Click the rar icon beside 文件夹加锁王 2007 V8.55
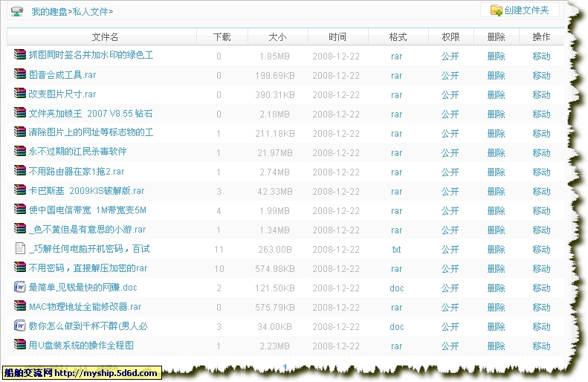 click(x=20, y=112)
